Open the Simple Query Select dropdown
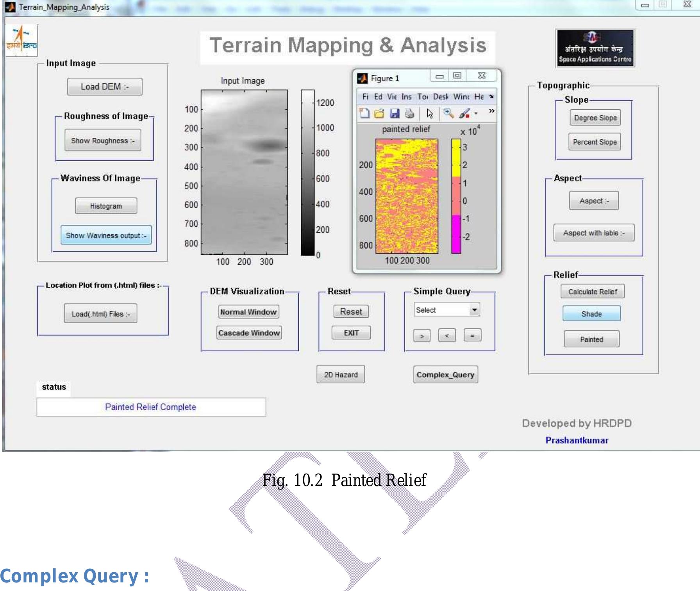700x591 pixels. [x=447, y=310]
